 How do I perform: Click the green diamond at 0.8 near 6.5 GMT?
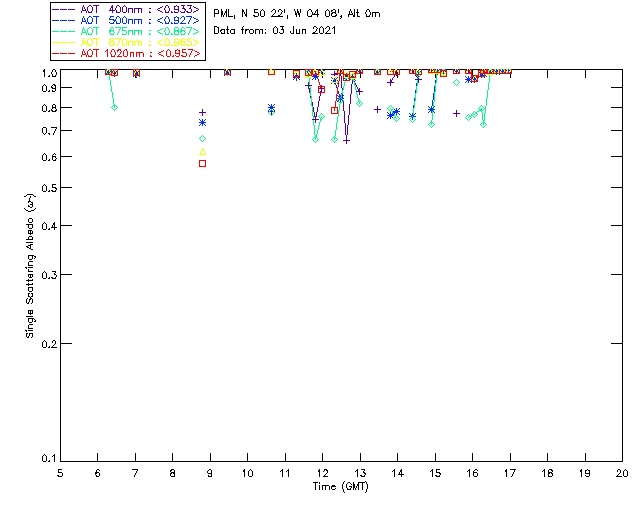(115, 108)
